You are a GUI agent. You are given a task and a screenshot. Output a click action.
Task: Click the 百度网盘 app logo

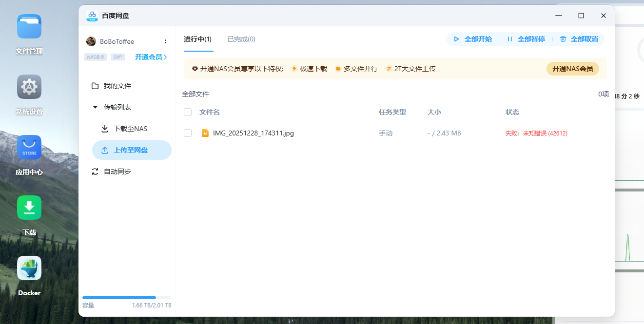(x=92, y=16)
